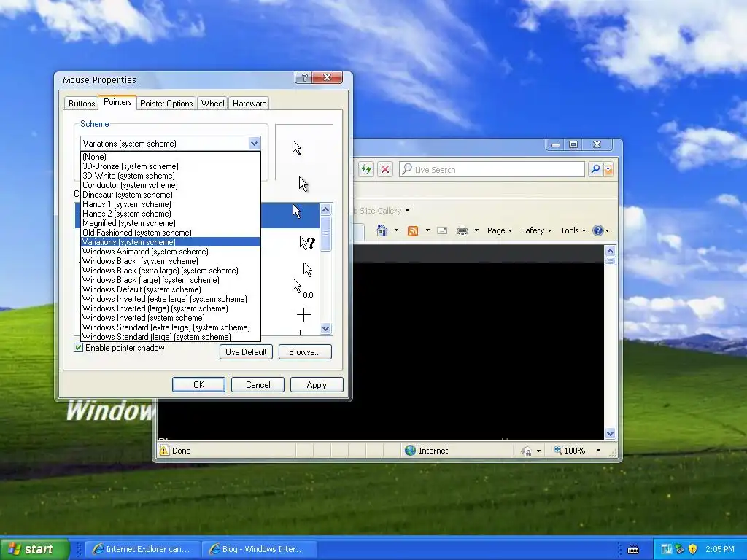
Task: Pick Windows Standard (large) scheme
Action: 171,337
